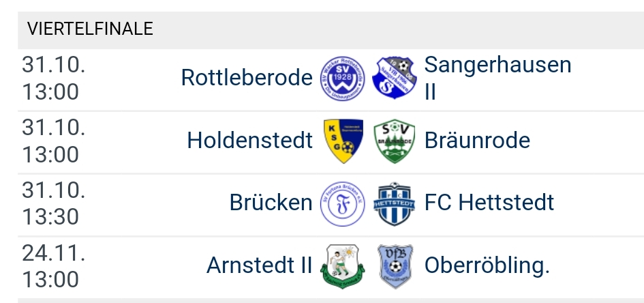This screenshot has width=644, height=303.
Task: Tap the VfB Sangerhausen blue crest
Action: (395, 78)
